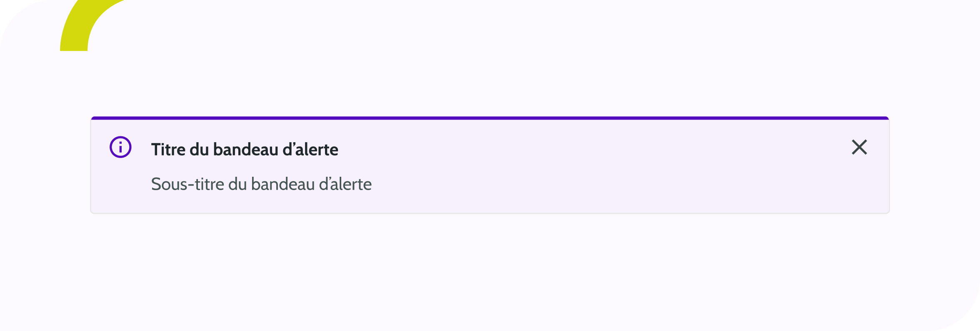Click the subtitle "Sous-titre du bandeau d'alerte"
The image size is (980, 331).
[x=261, y=184]
